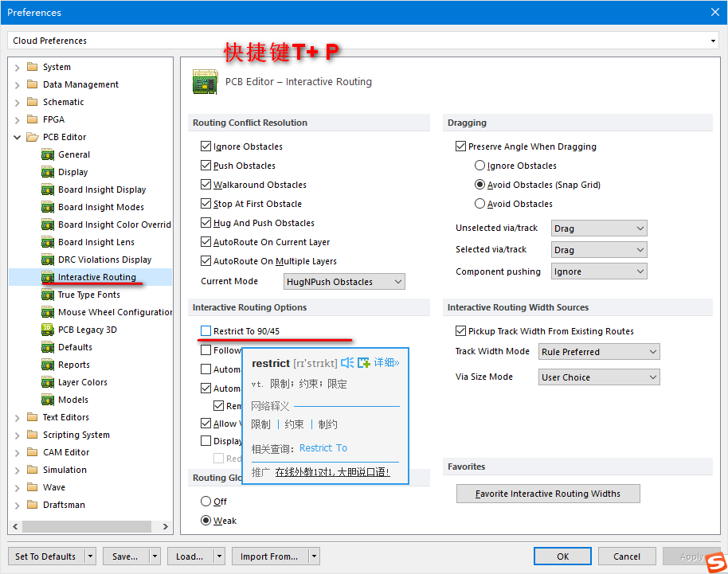Click the speaker pronunciation icon in dictionary popup
The height and width of the screenshot is (574, 728).
[347, 363]
